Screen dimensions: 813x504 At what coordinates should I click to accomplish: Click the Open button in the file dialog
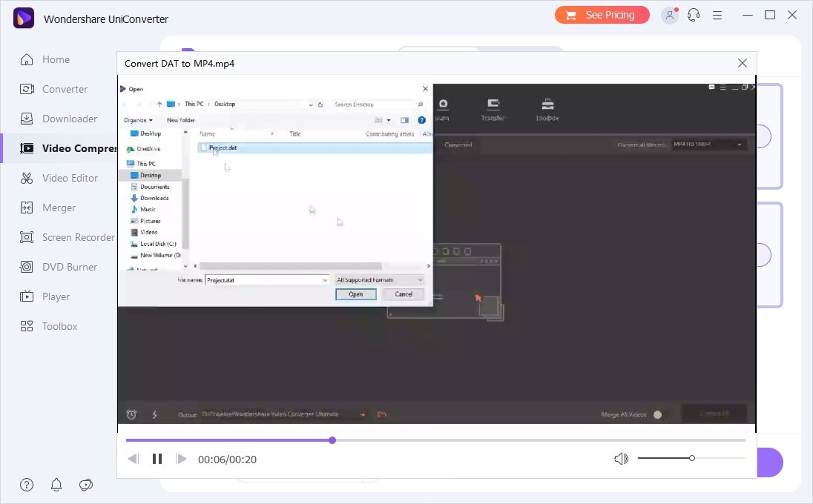pyautogui.click(x=356, y=294)
